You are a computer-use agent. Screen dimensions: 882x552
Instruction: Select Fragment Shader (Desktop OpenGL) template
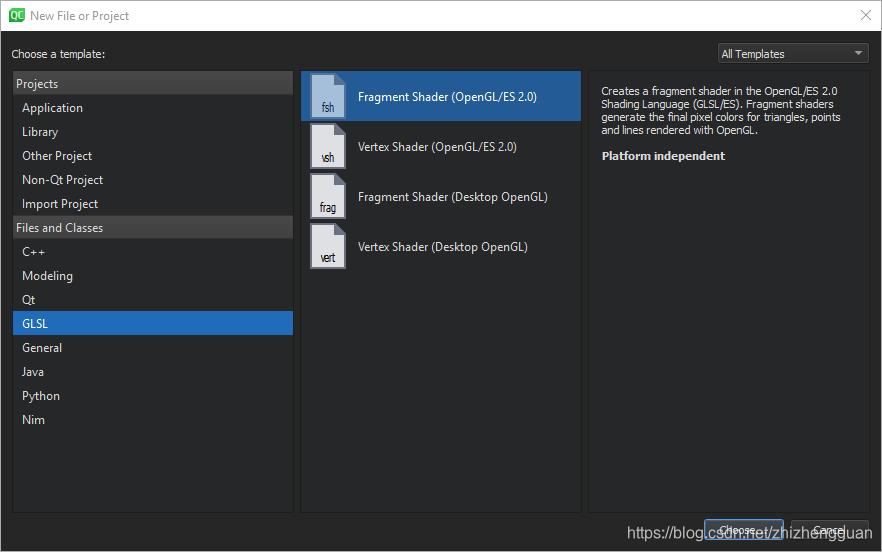pos(441,196)
